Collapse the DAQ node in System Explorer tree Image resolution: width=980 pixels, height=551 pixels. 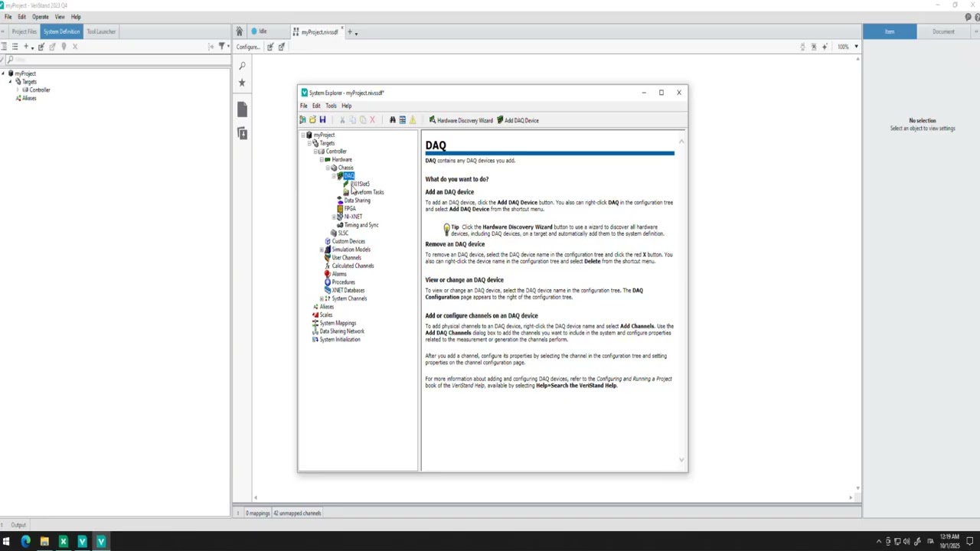click(334, 176)
